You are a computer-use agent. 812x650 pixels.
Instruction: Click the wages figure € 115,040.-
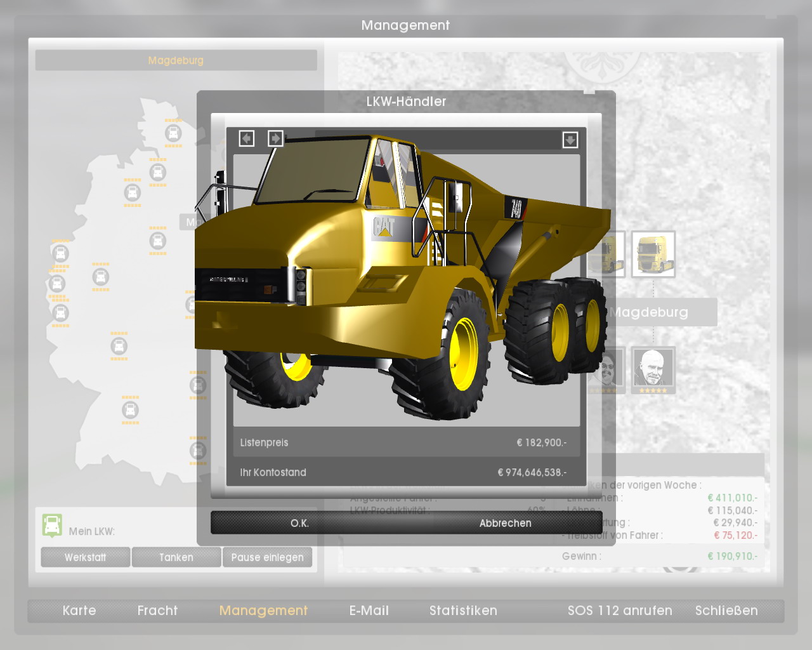[x=732, y=510]
